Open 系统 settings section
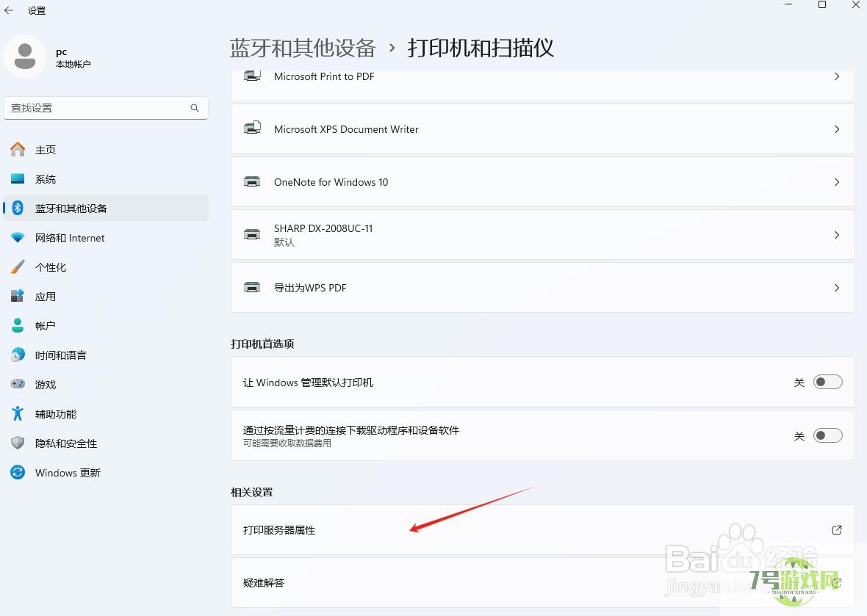 (x=106, y=179)
